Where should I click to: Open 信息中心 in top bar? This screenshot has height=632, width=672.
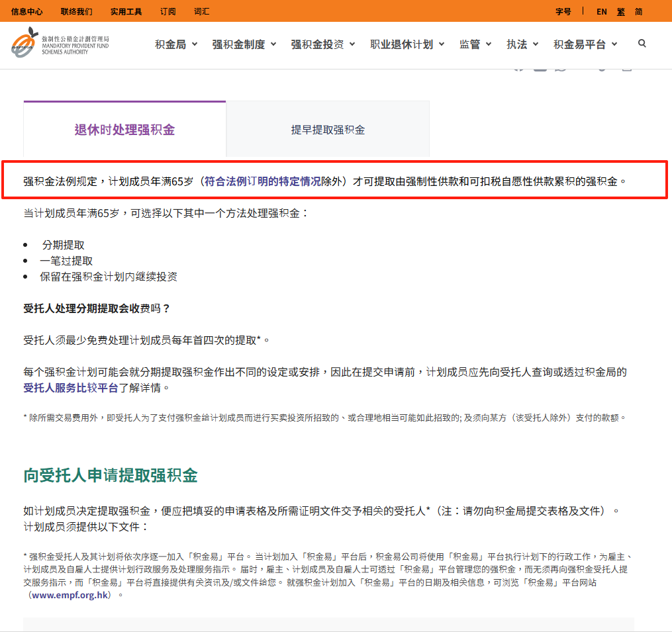[x=26, y=11]
